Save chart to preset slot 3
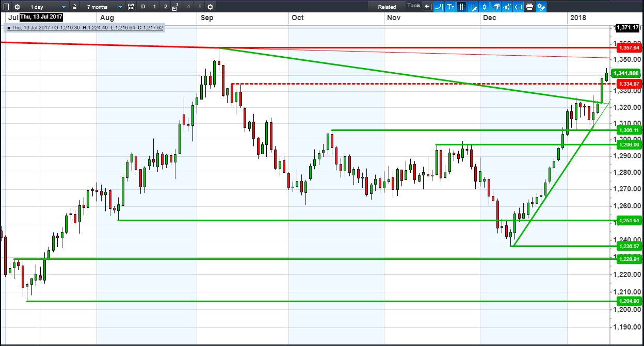Screen dimensions: 644x346 pyautogui.click(x=175, y=7)
